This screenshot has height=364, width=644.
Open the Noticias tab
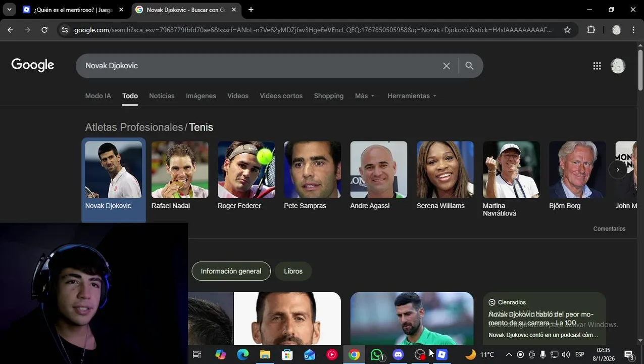[162, 96]
